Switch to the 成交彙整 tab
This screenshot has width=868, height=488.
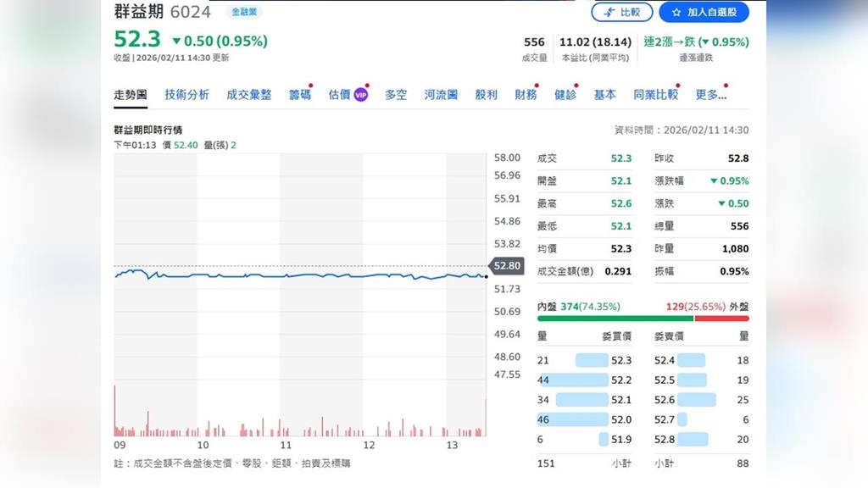[x=248, y=95]
